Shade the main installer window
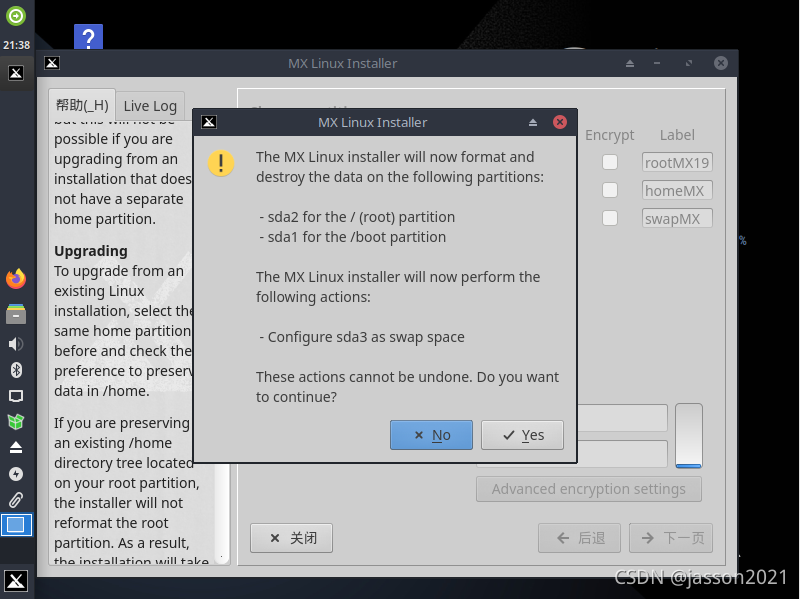Image resolution: width=801 pixels, height=599 pixels. pyautogui.click(x=630, y=63)
